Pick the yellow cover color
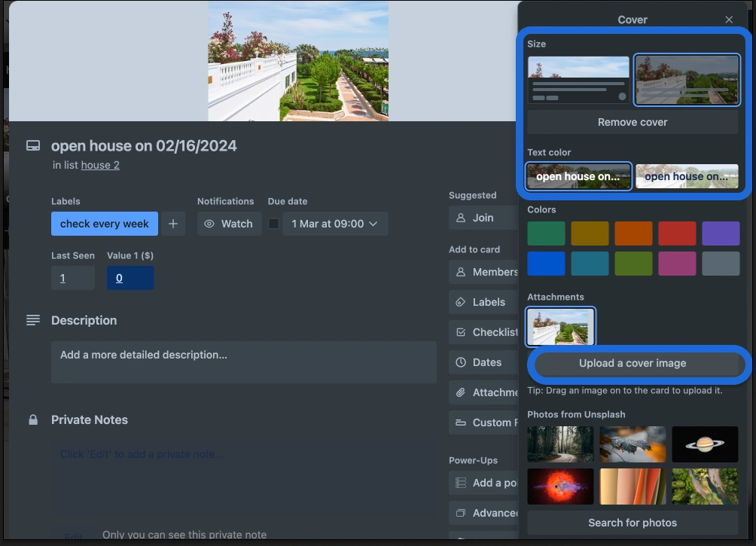The width and height of the screenshot is (756, 546). pyautogui.click(x=590, y=234)
